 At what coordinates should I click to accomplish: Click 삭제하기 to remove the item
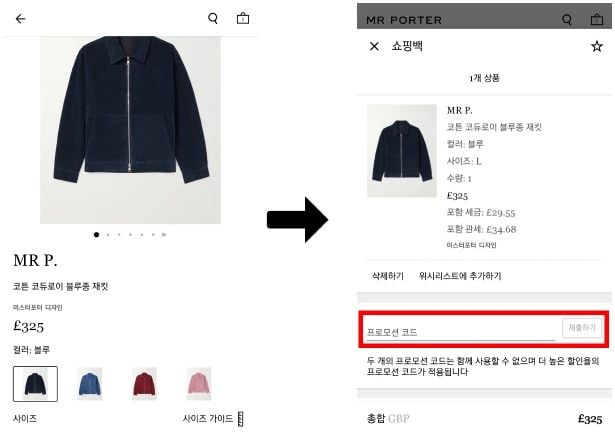pyautogui.click(x=388, y=276)
